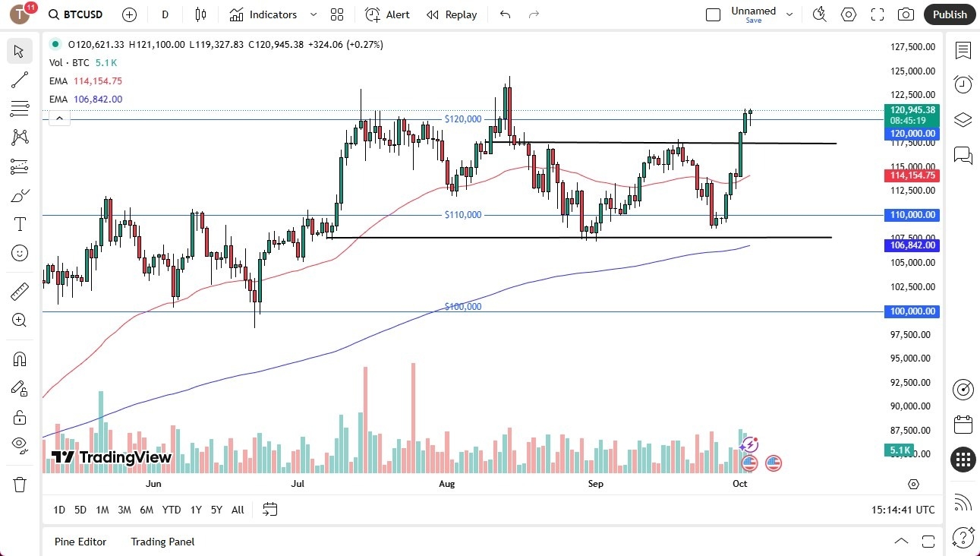Toggle magnet snap mode
980x556 pixels.
[x=20, y=359]
